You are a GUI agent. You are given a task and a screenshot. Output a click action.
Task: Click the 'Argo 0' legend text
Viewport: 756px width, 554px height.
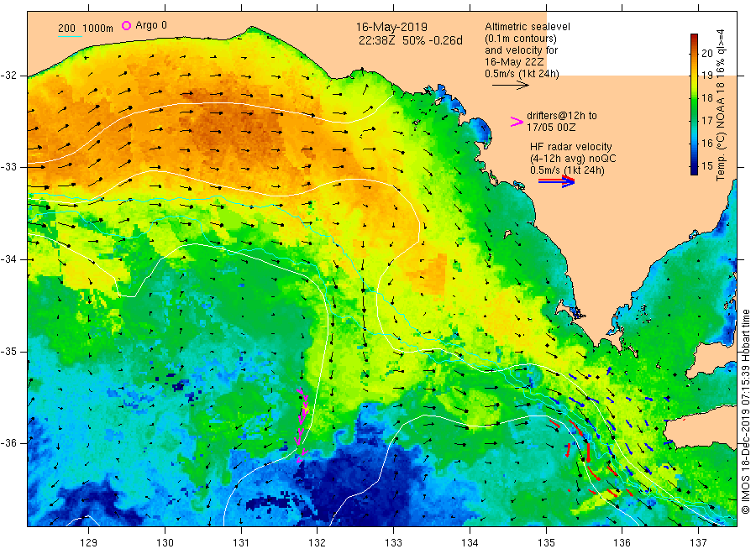pyautogui.click(x=151, y=25)
